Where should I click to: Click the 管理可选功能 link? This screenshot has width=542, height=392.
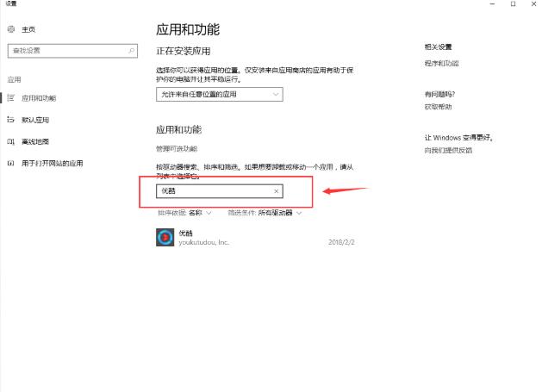177,149
